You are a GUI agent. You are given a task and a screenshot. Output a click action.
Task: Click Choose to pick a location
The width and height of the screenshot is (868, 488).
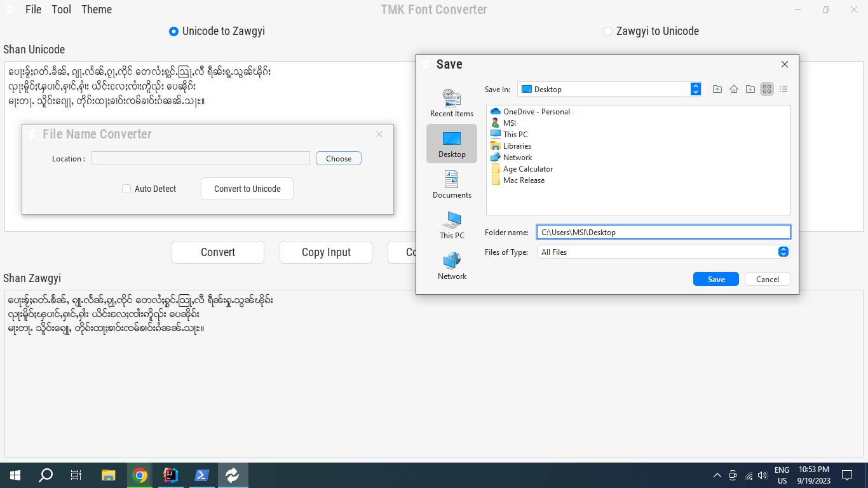click(338, 158)
